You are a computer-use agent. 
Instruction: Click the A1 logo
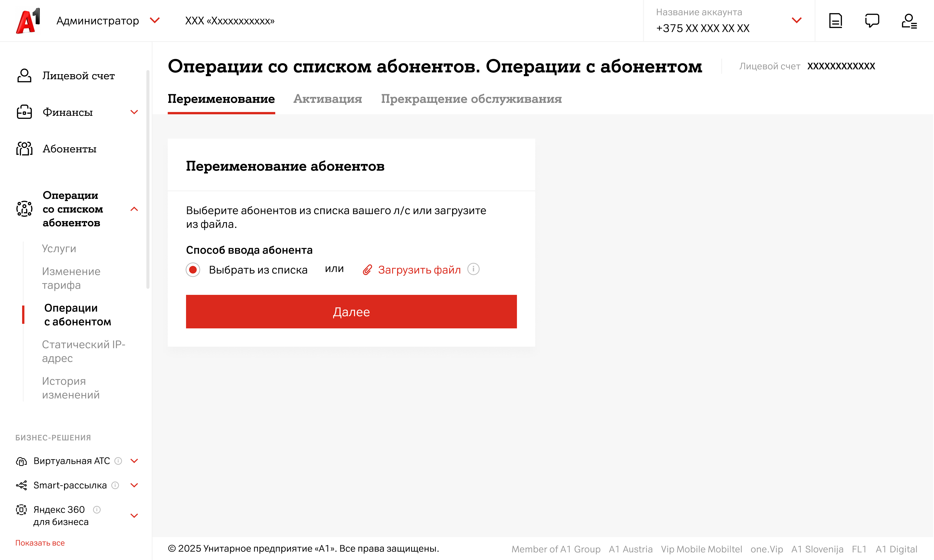click(x=28, y=21)
